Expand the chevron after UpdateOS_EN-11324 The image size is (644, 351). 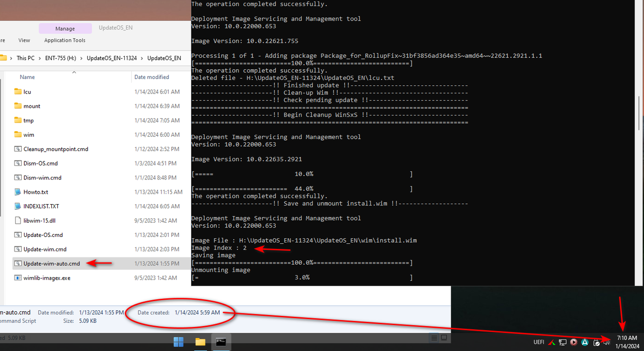coord(142,58)
